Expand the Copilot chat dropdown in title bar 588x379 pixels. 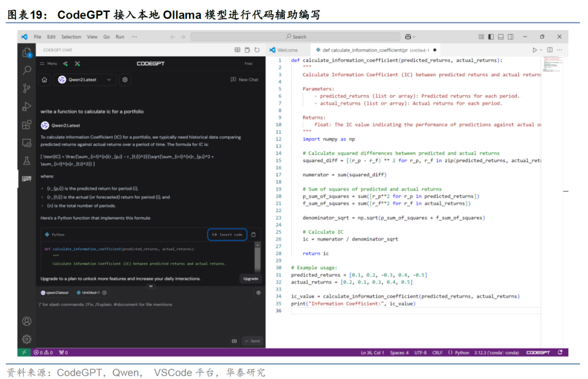click(414, 37)
